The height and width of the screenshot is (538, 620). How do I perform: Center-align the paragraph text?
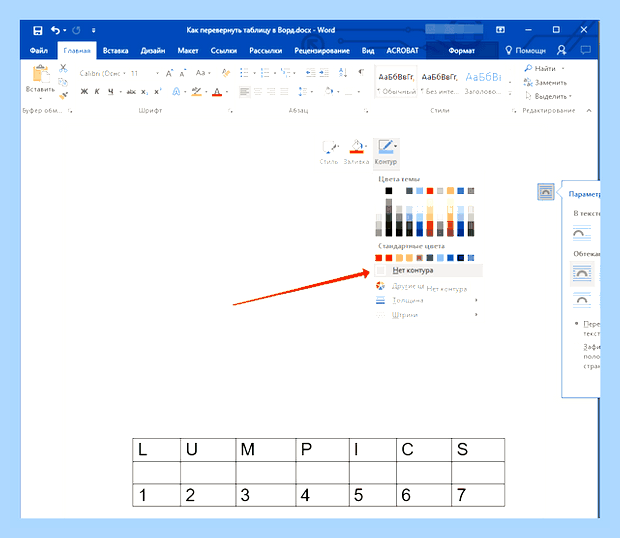point(258,92)
